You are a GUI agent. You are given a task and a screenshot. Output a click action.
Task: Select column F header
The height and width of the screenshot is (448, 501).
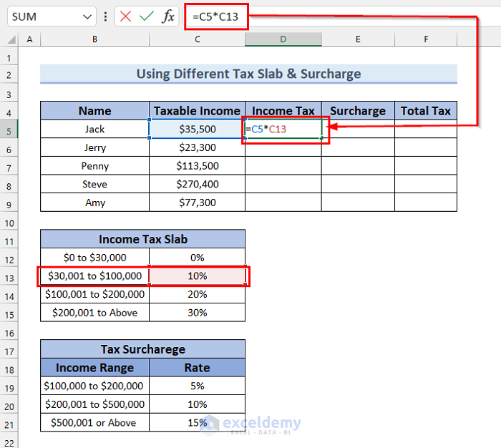click(x=426, y=39)
